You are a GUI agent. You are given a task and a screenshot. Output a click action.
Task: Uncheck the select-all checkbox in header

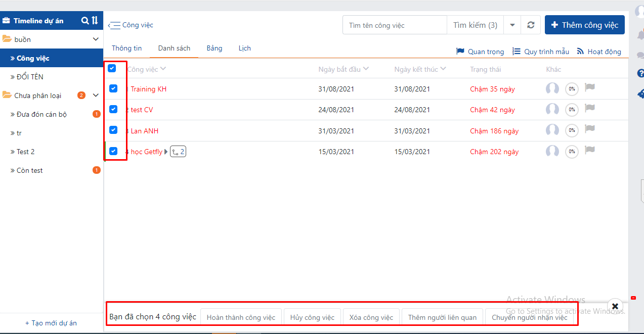pos(112,68)
